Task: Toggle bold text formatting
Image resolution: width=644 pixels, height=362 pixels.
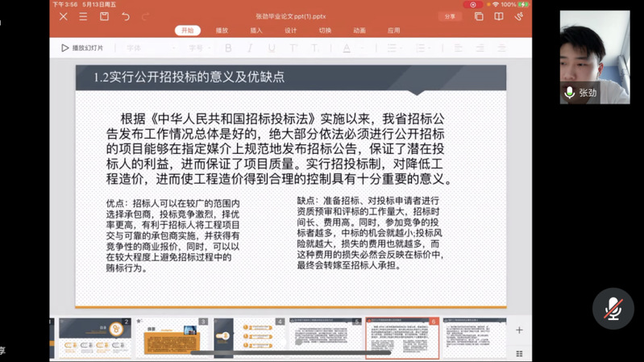Action: tap(228, 48)
